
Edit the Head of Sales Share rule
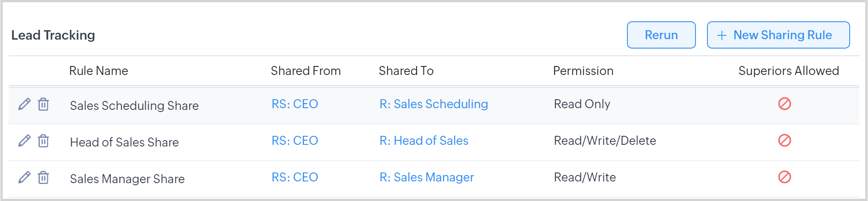point(24,141)
